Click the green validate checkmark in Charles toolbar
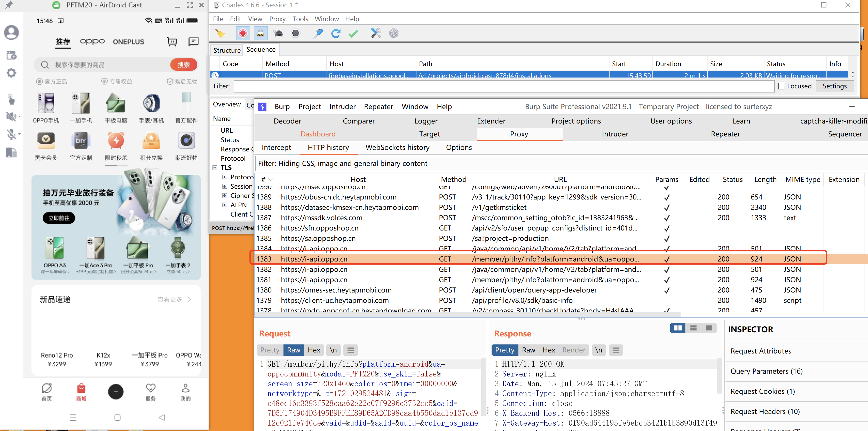868x431 pixels. [x=353, y=33]
